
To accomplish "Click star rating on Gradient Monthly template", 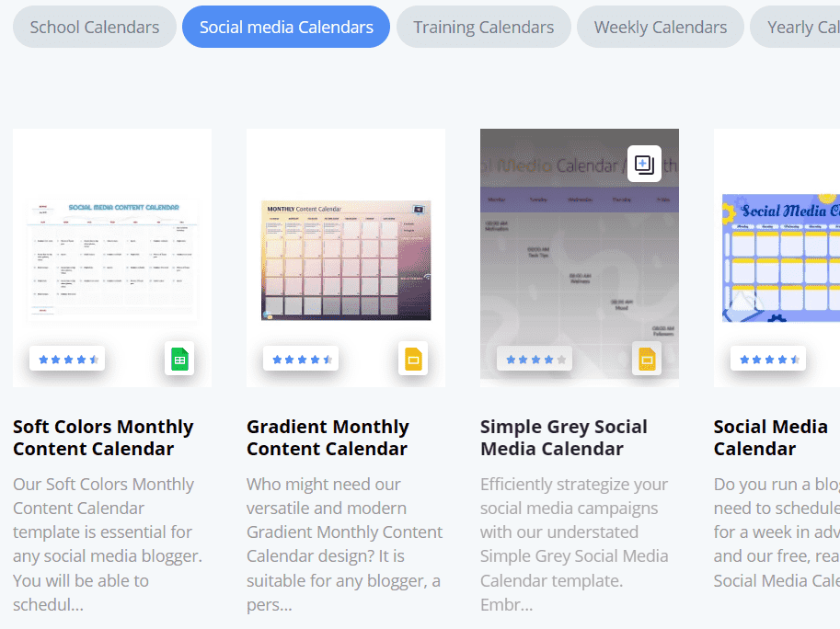I will 301,359.
